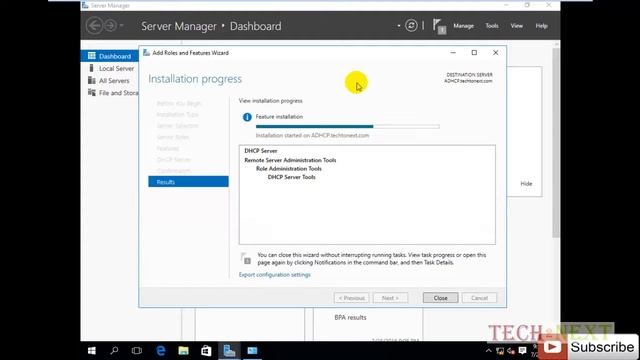Click the Cancel button in the wizard

(479, 298)
